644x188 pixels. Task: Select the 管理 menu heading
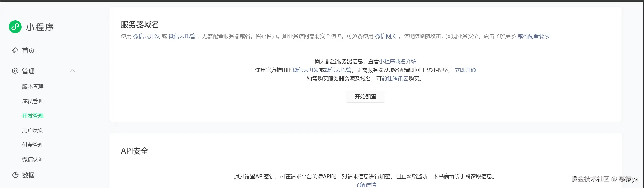(28, 71)
